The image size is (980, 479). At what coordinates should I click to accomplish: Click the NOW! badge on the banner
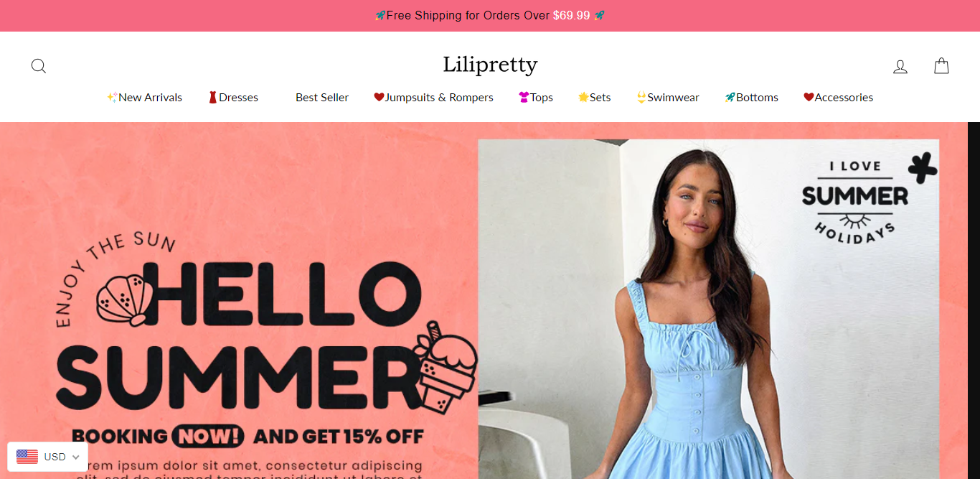[x=207, y=436]
